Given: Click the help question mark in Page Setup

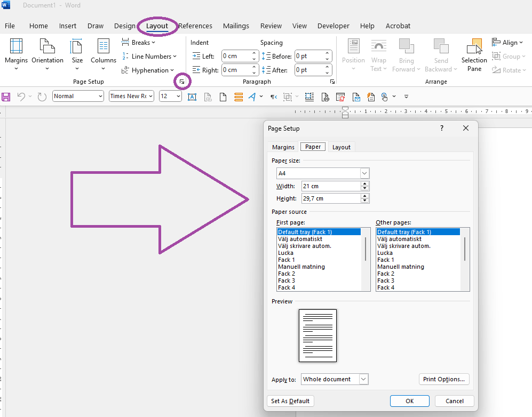Looking at the screenshot, I should coord(442,128).
